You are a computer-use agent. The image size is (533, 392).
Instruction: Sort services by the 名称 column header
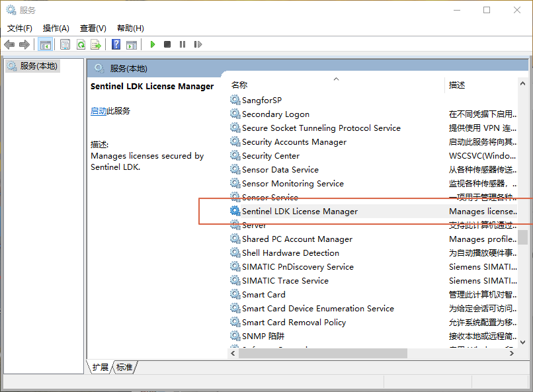239,85
